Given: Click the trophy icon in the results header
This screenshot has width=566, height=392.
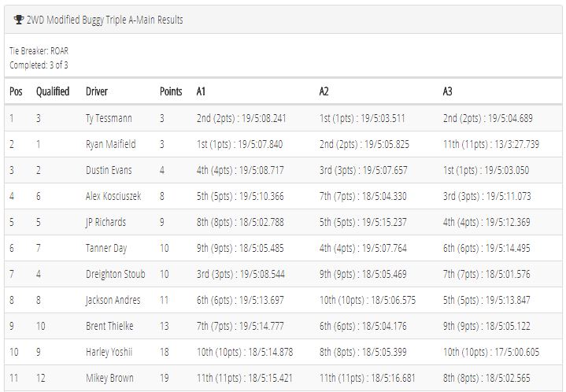Looking at the screenshot, I should pos(19,20).
